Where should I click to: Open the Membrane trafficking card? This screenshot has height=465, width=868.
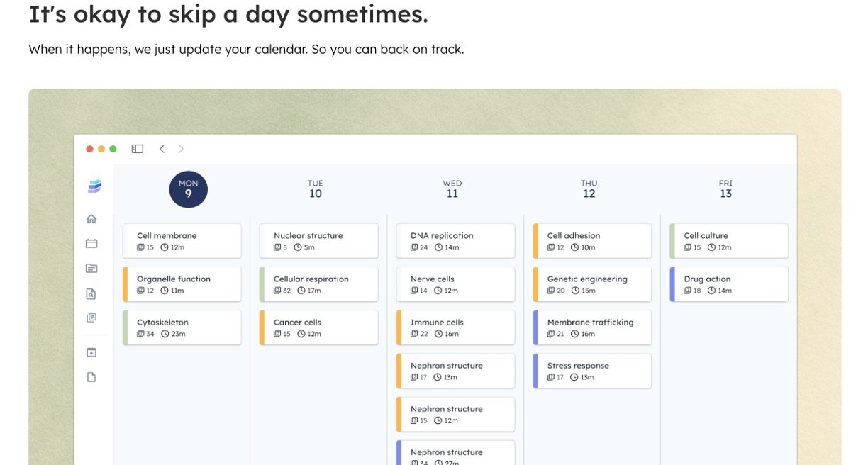[x=592, y=327]
